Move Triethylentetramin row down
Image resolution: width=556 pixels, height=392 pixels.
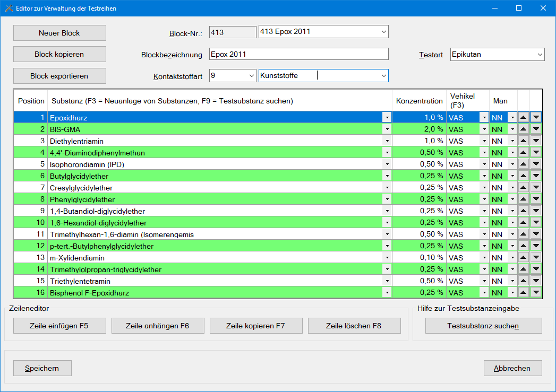click(536, 281)
